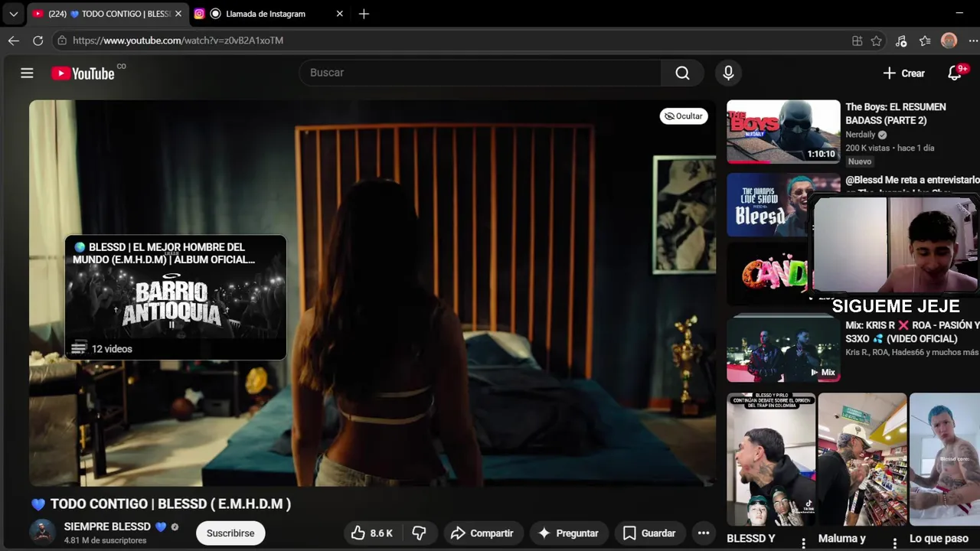Open a new browser tab
The height and width of the screenshot is (551, 980).
(x=364, y=14)
